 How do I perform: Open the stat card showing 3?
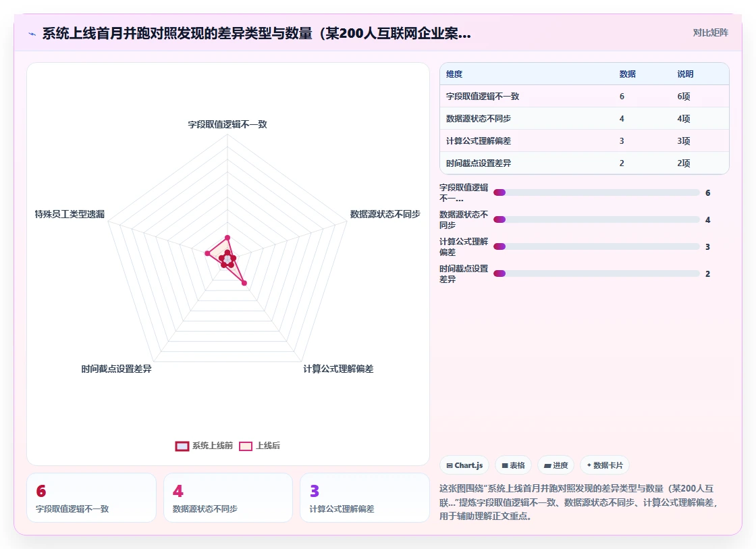coord(364,498)
